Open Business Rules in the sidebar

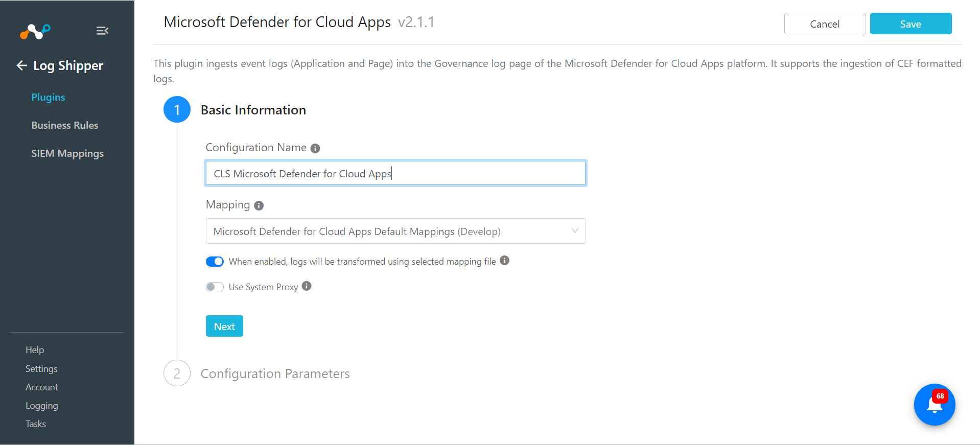coord(65,125)
